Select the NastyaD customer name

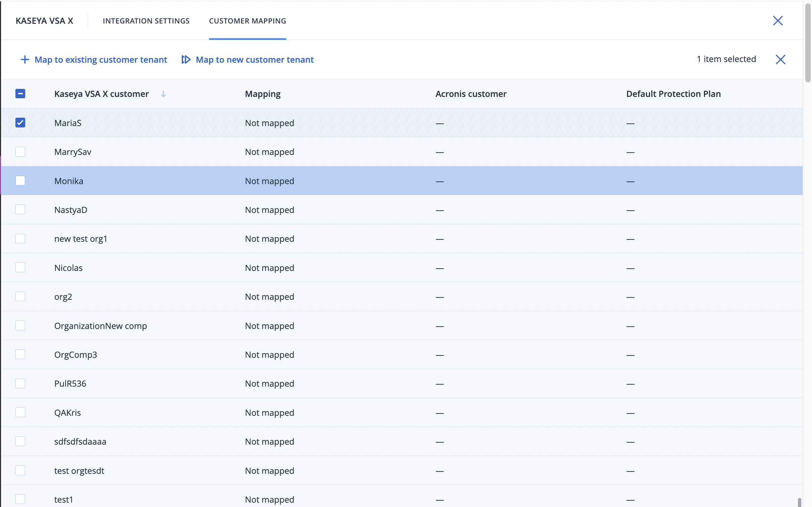point(71,210)
